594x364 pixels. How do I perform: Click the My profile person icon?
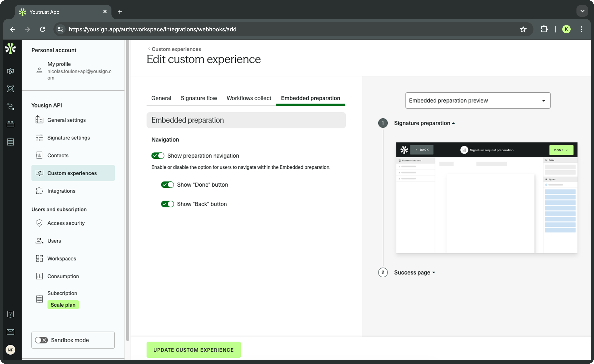point(39,70)
